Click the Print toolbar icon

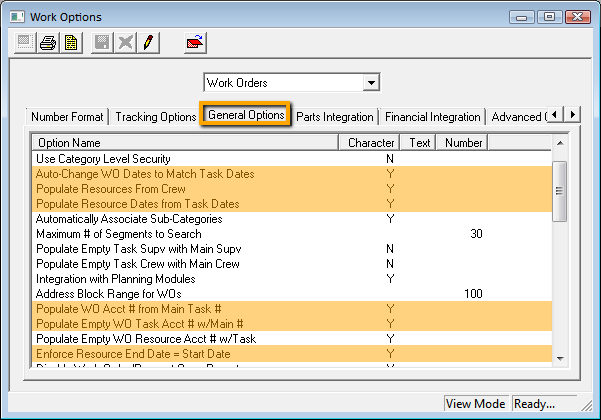[47, 43]
